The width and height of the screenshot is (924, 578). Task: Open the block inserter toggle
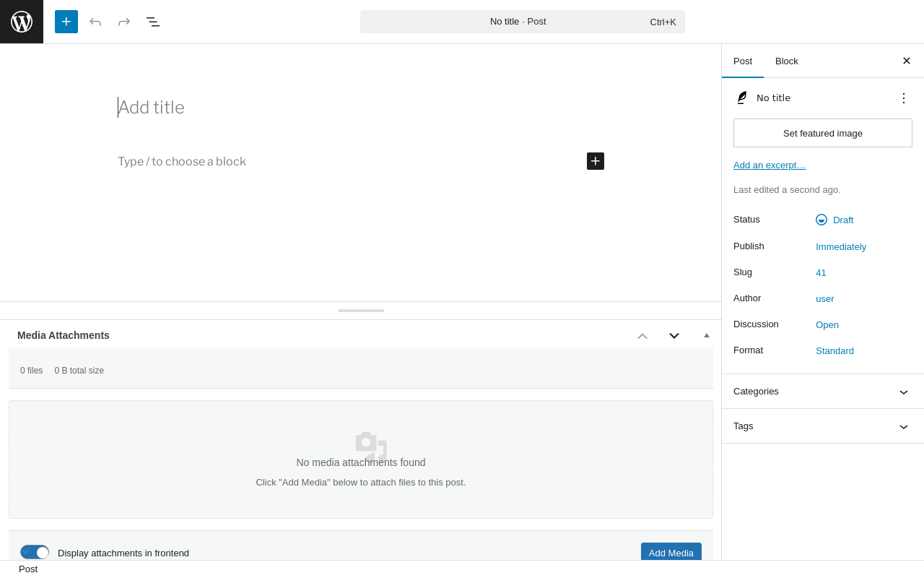(66, 22)
